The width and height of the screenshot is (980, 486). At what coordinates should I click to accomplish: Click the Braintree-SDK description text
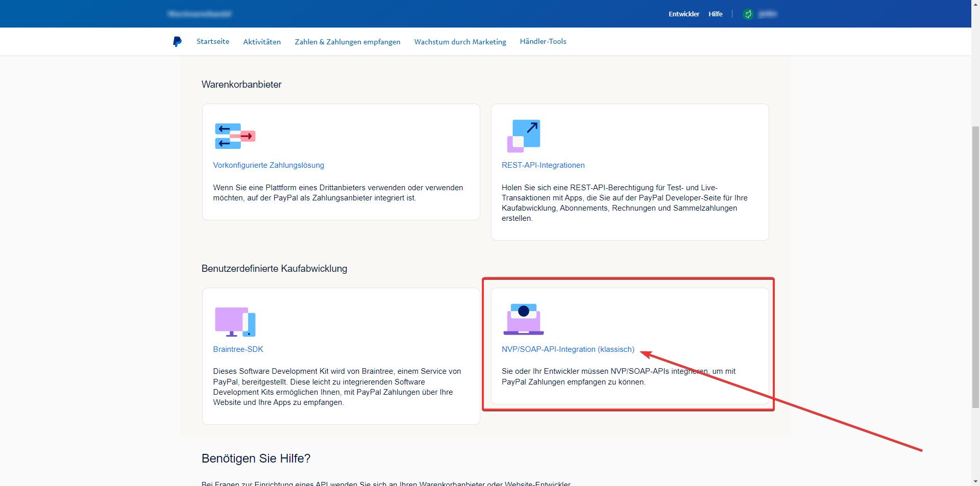[337, 387]
